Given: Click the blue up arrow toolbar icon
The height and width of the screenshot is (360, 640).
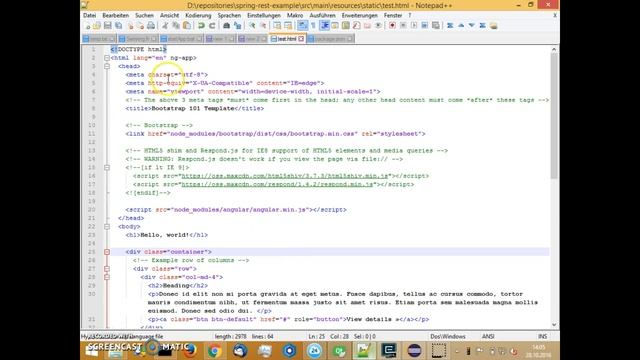Looking at the screenshot, I should [x=461, y=26].
